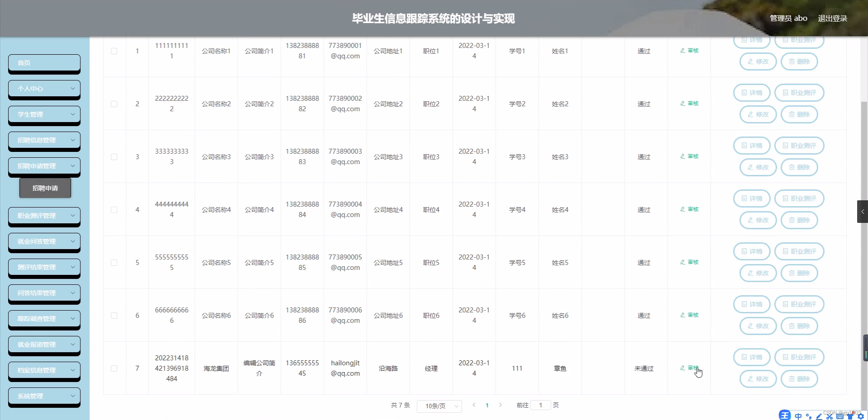
Task: Expand the 系统管理 section
Action: pyautogui.click(x=44, y=396)
